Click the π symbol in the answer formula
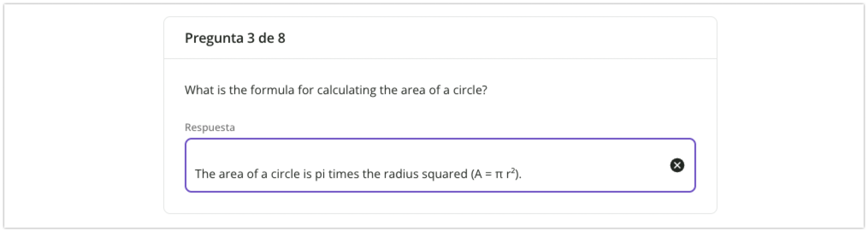The image size is (868, 232). click(x=499, y=174)
